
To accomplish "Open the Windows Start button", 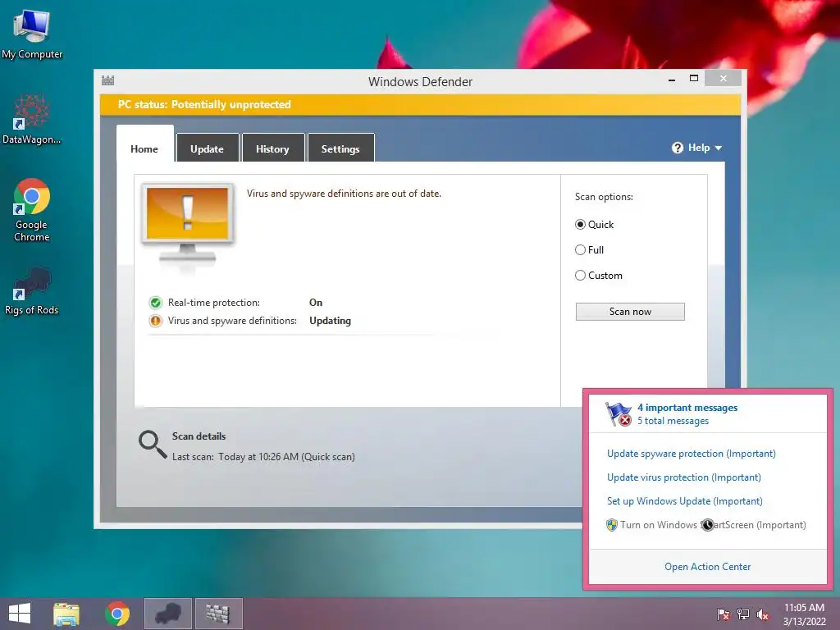I will (20, 614).
